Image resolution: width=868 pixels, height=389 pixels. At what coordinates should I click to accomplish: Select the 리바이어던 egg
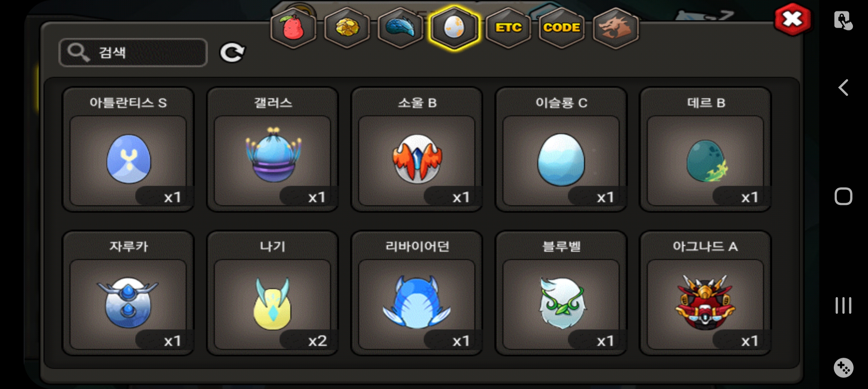pyautogui.click(x=417, y=293)
